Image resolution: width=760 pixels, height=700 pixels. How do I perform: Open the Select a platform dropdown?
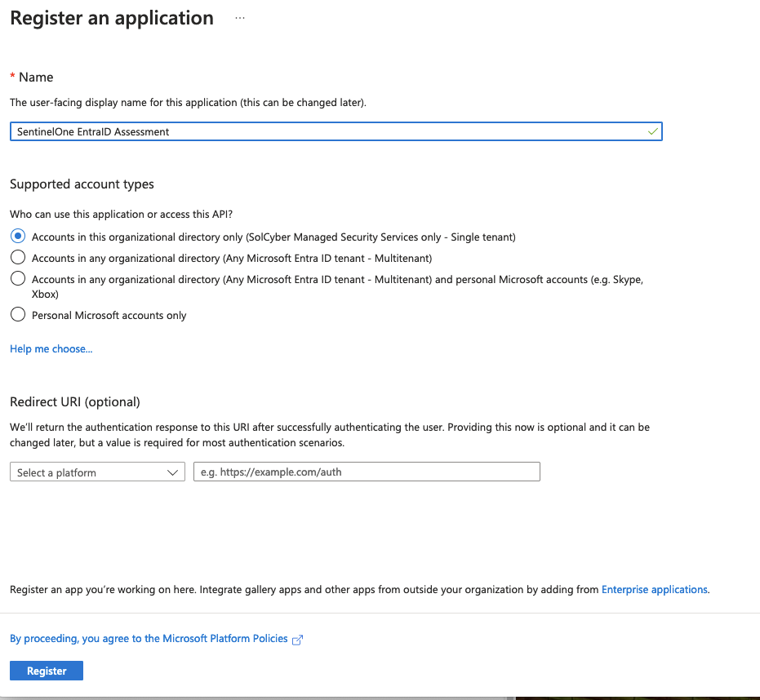(x=97, y=472)
